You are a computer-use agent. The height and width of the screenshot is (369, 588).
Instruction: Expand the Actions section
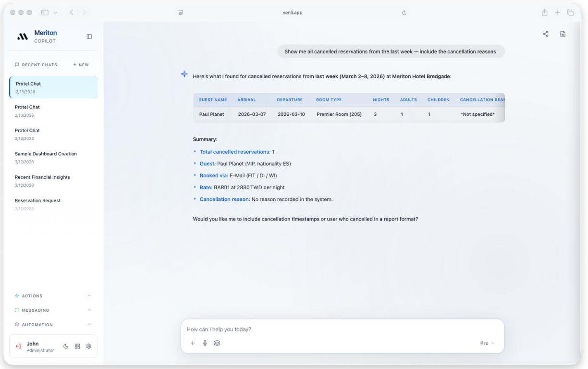(53, 296)
